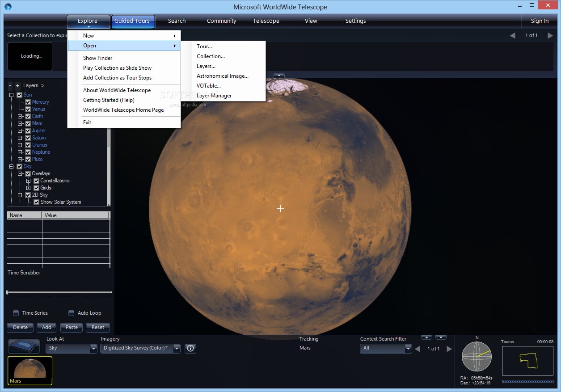Viewport: 561px width, 392px height.
Task: Collapse the top panel with the down arrow tab
Action: pyautogui.click(x=279, y=76)
